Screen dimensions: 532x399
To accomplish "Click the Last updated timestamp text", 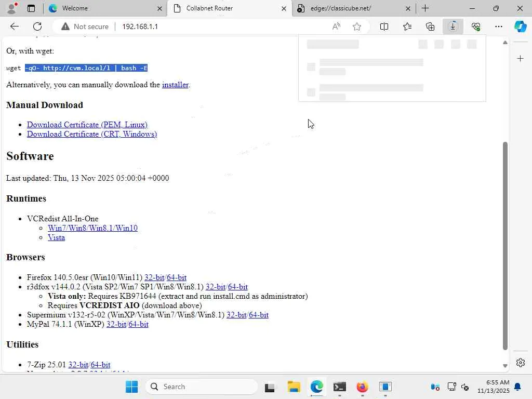I will pyautogui.click(x=87, y=178).
